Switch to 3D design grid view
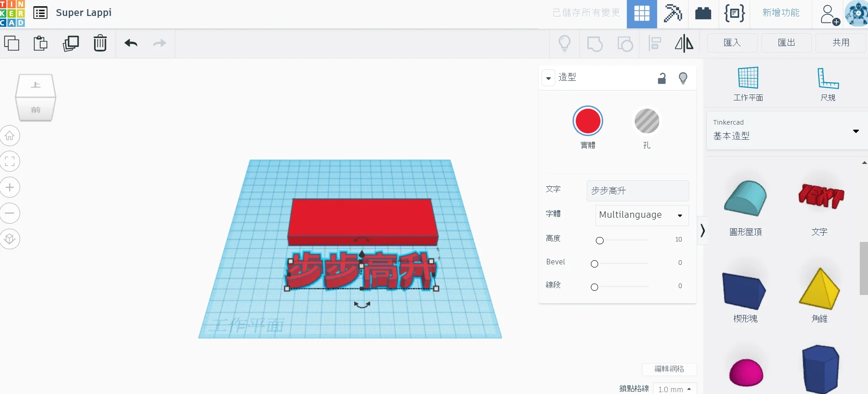868x394 pixels. coord(642,14)
